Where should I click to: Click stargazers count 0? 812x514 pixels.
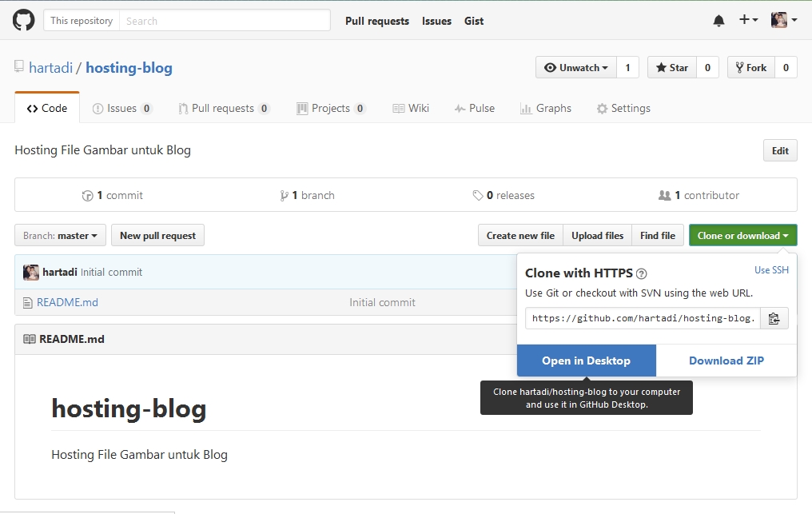click(x=707, y=68)
